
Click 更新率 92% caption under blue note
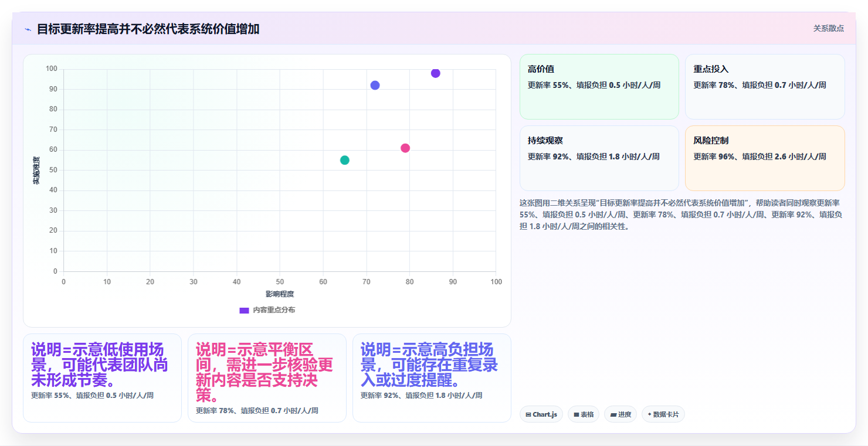click(x=422, y=396)
